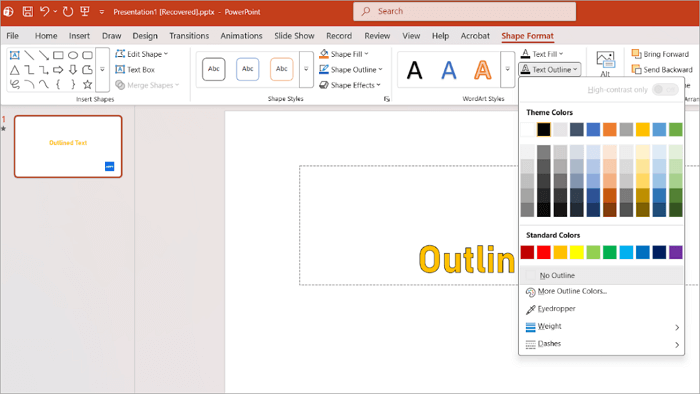Switch to the Insert tab

pyautogui.click(x=79, y=36)
